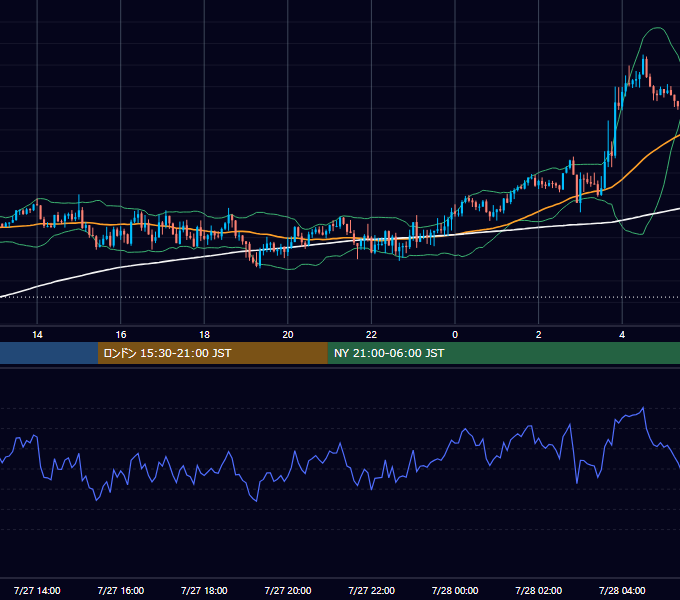
Task: Click hour label 4 on price chart axis
Action: point(622,335)
